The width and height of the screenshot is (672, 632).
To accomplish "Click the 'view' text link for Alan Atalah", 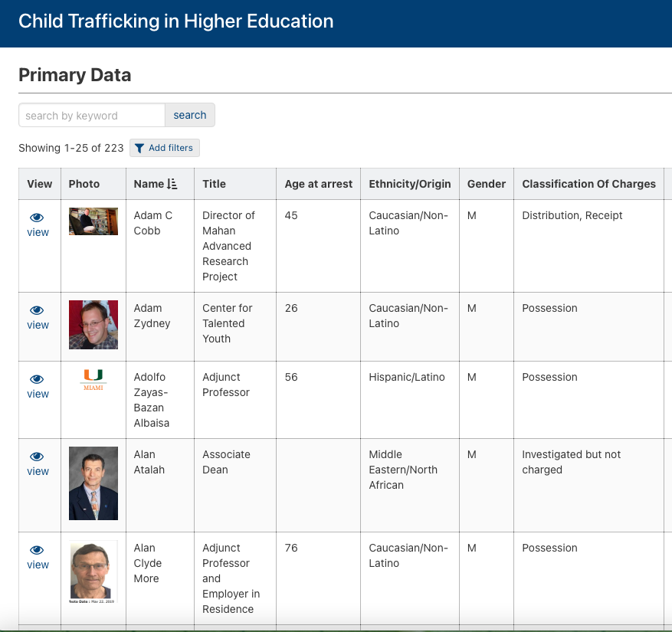I will tap(38, 471).
